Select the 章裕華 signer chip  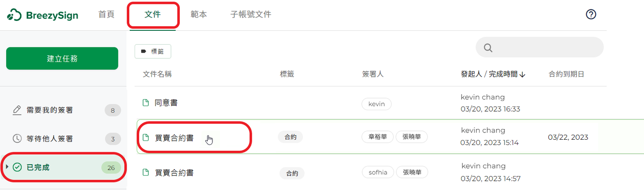pos(377,137)
